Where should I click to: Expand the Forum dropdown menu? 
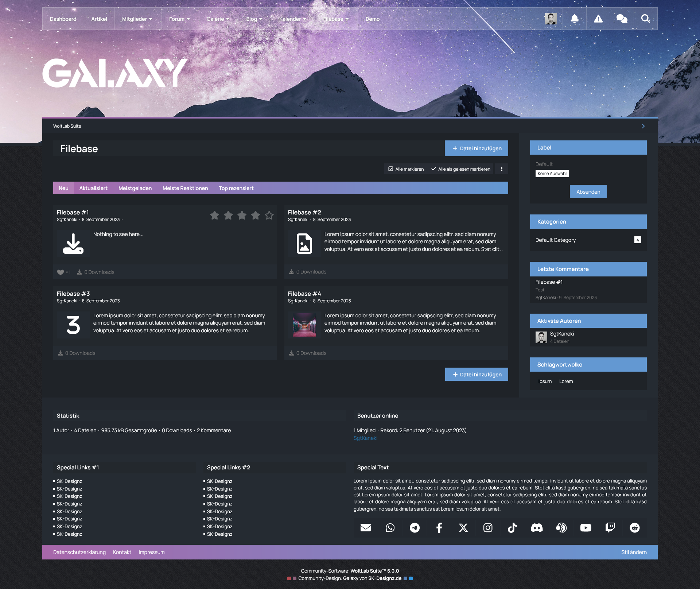(179, 19)
